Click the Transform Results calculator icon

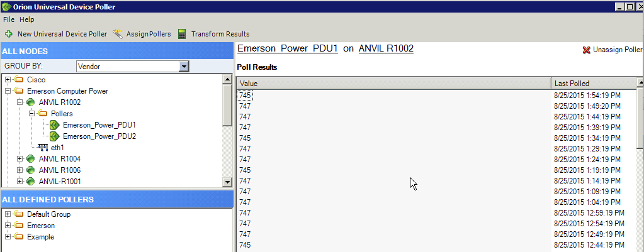pos(183,34)
